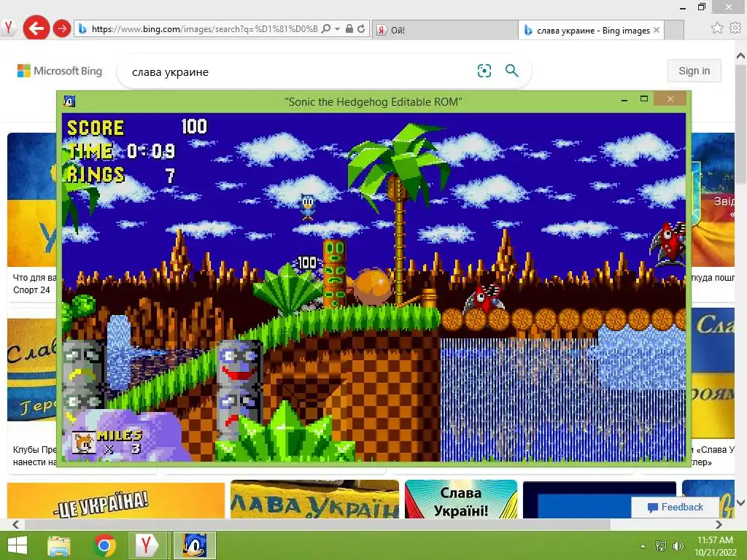The image size is (747, 560).
Task: Click the blue flicky bird in the game
Action: pyautogui.click(x=308, y=206)
